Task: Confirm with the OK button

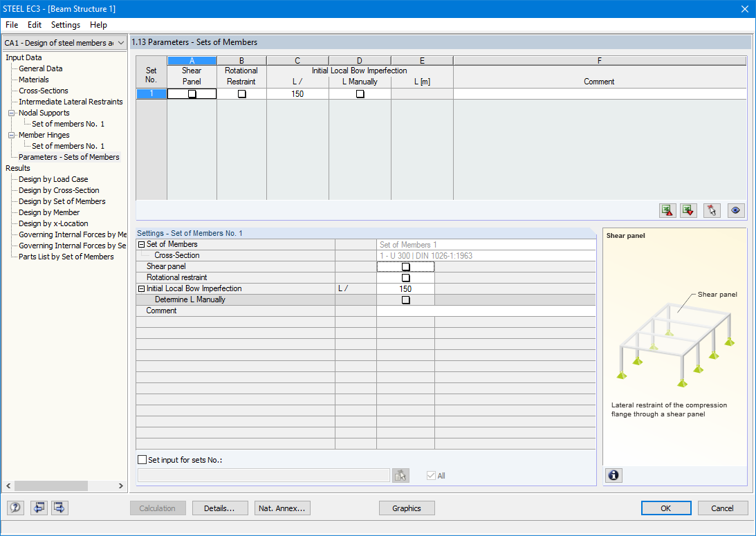Action: tap(666, 508)
